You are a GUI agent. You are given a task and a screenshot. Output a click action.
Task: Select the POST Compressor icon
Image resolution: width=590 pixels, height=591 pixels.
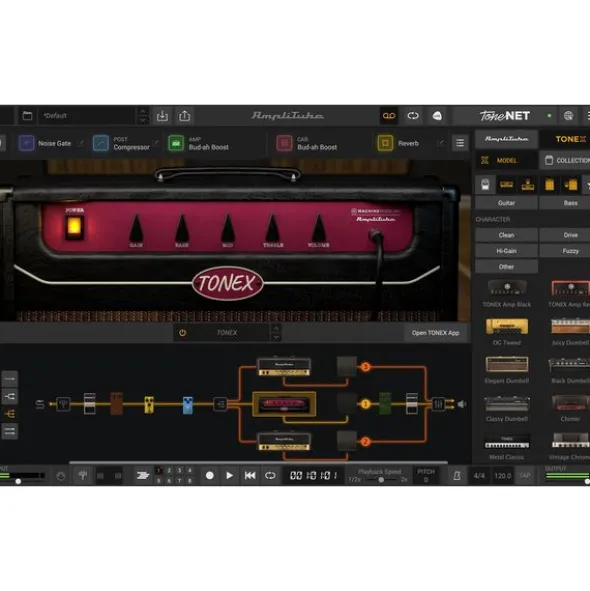(101, 143)
